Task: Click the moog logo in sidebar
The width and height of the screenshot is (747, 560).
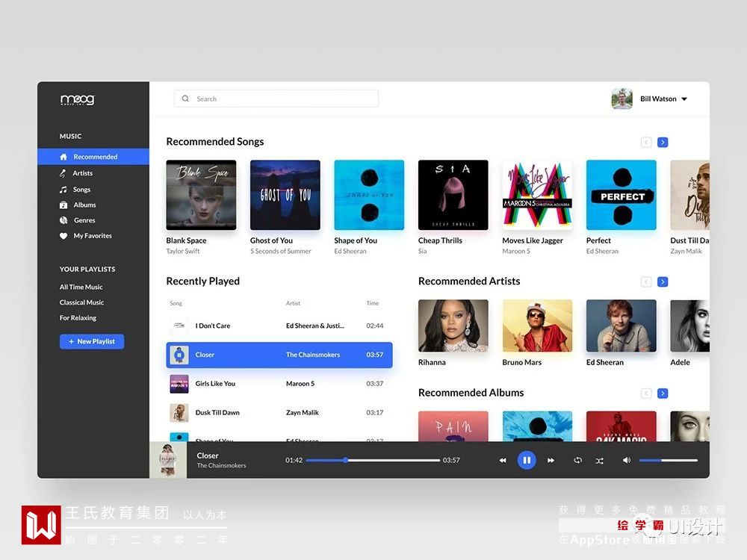Action: tap(78, 99)
